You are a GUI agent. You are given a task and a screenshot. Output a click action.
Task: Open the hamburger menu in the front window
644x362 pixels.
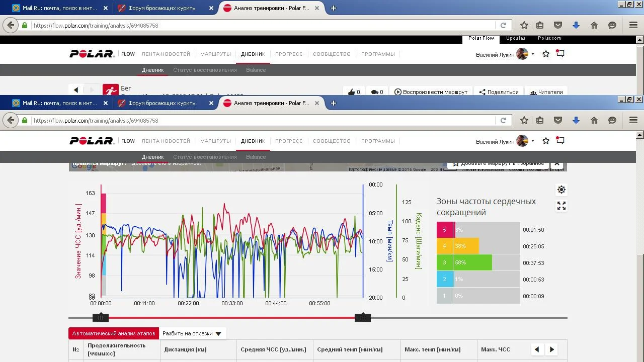pos(633,120)
